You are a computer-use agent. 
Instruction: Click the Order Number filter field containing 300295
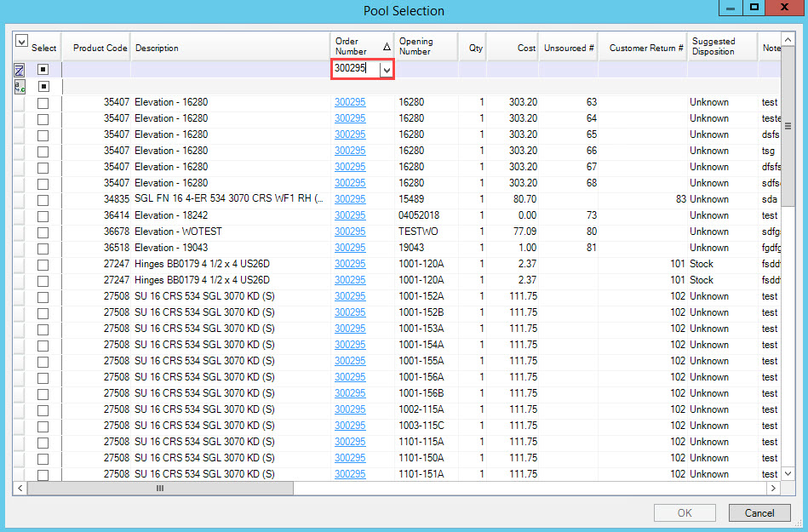[x=357, y=68]
